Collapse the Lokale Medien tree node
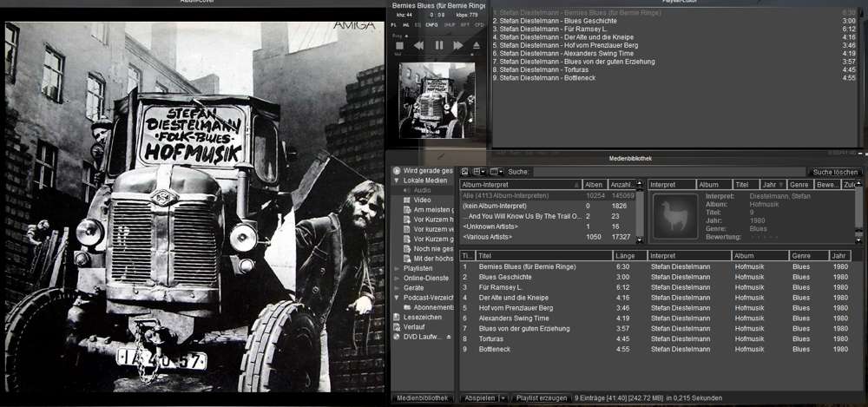 [x=397, y=181]
